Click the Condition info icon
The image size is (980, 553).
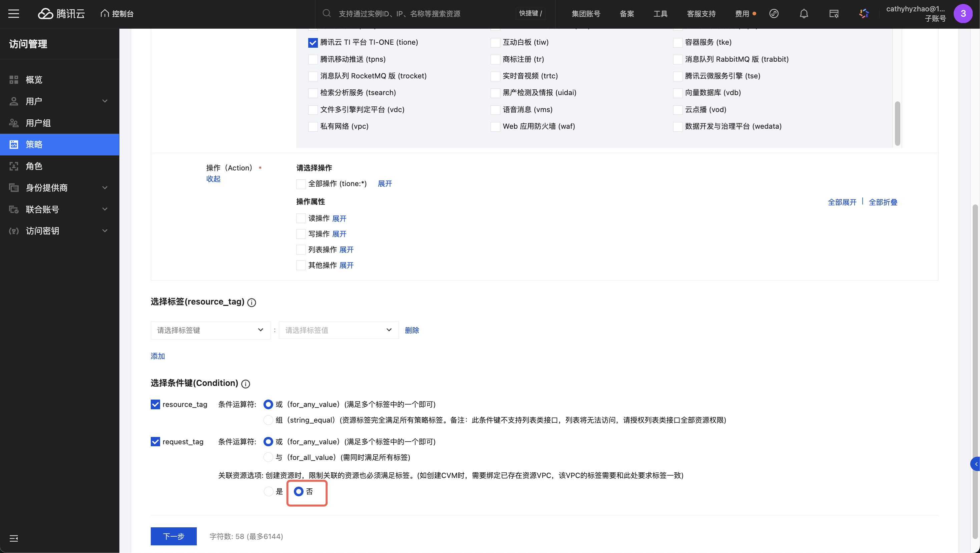[x=246, y=384]
